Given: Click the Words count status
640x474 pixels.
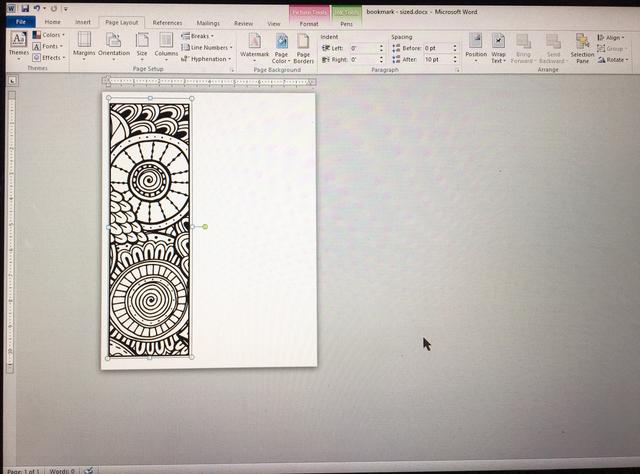Looking at the screenshot, I should click(62, 471).
